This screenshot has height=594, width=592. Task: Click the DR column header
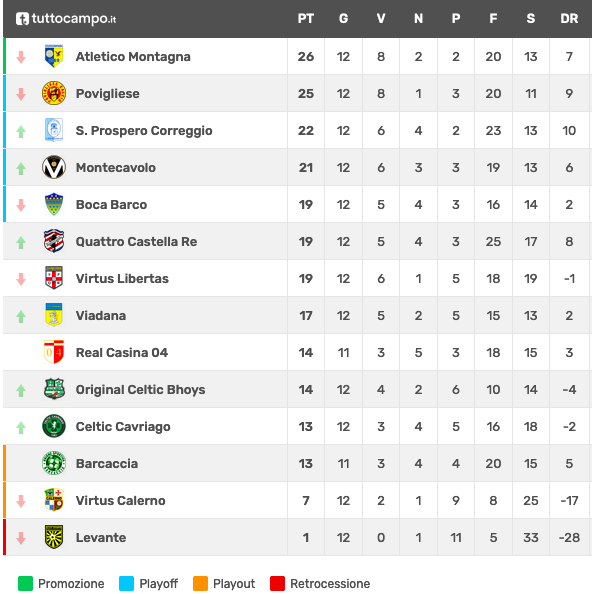coord(569,19)
